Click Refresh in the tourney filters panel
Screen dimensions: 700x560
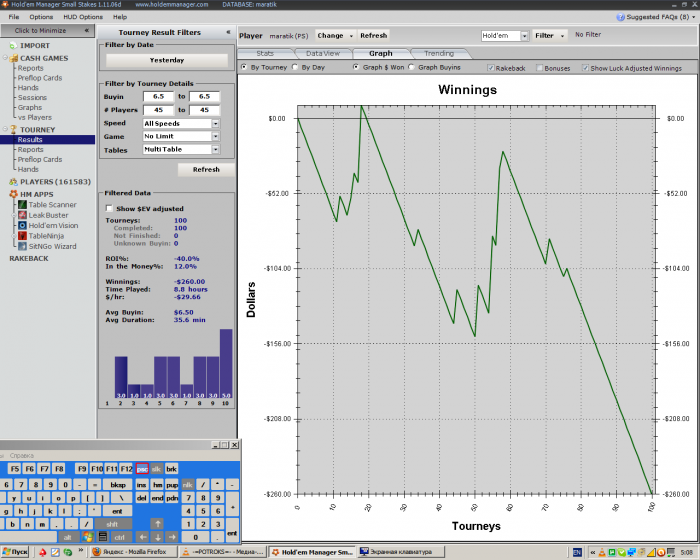coord(206,169)
